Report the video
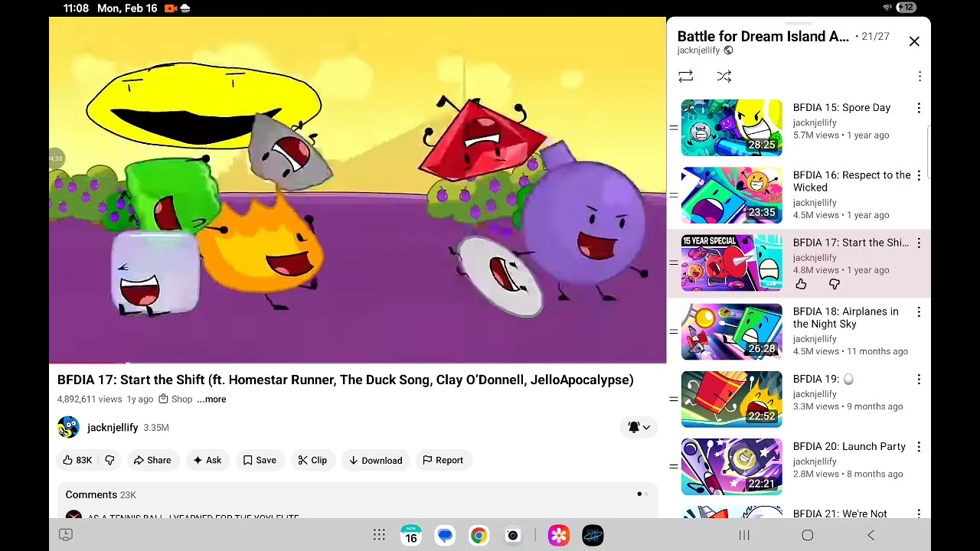The height and width of the screenshot is (551, 980). click(443, 460)
